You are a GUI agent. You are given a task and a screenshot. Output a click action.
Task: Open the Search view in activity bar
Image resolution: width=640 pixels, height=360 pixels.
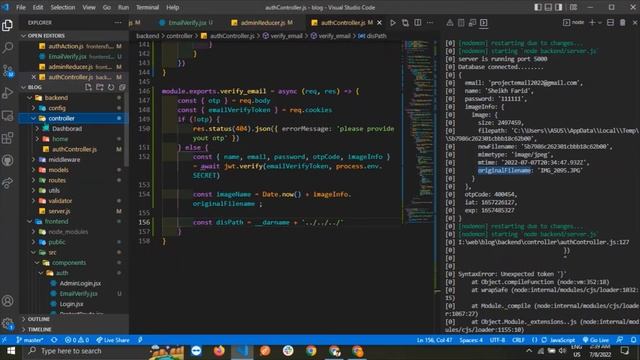pyautogui.click(x=7, y=48)
